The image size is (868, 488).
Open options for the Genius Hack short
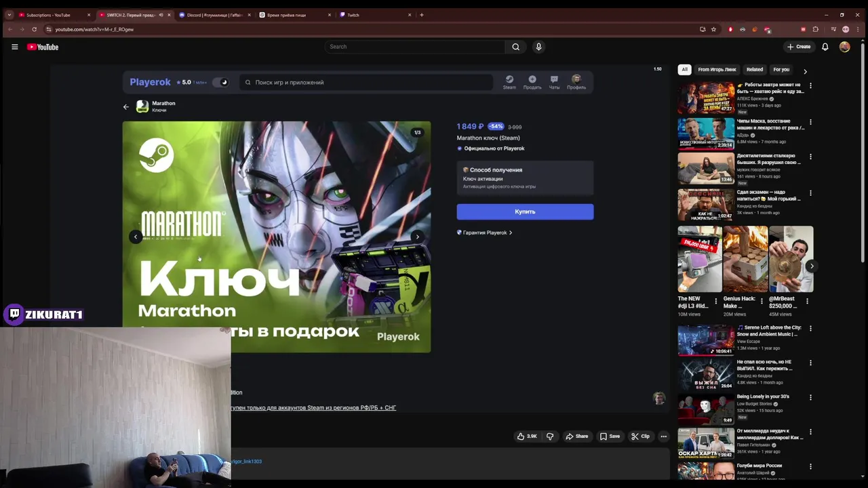762,301
